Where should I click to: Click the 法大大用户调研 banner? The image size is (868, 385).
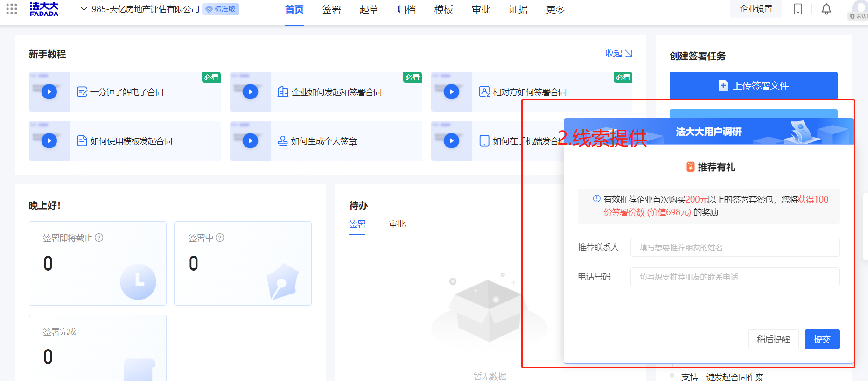(708, 132)
